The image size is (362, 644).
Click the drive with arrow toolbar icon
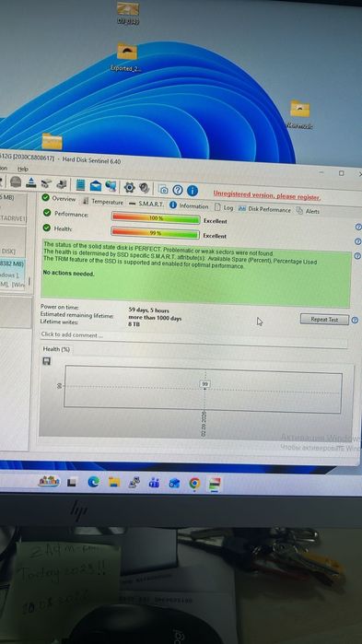point(62,184)
